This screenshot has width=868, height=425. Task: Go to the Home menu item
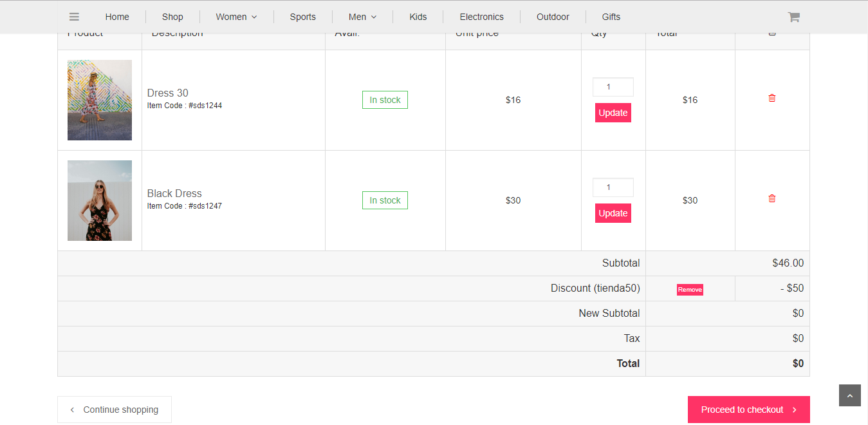tap(117, 17)
